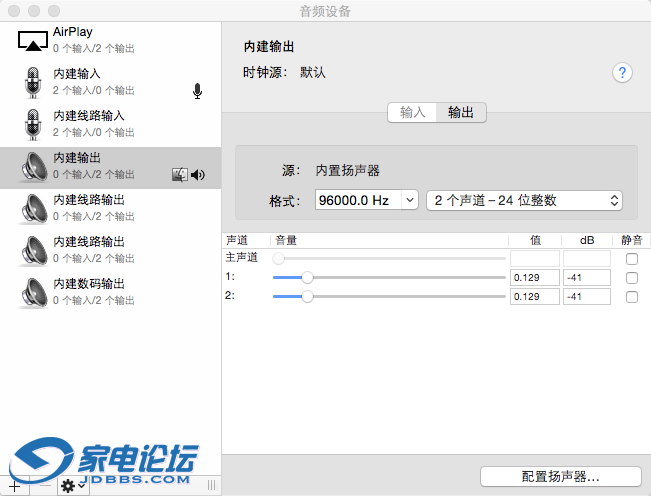
Task: Click channel 2 dB field -41
Action: click(x=587, y=297)
